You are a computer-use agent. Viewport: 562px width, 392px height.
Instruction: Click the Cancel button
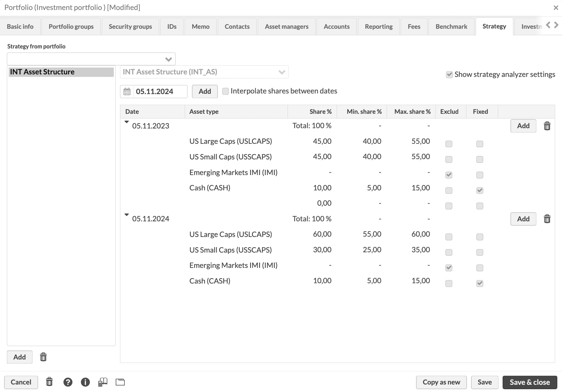(x=21, y=382)
